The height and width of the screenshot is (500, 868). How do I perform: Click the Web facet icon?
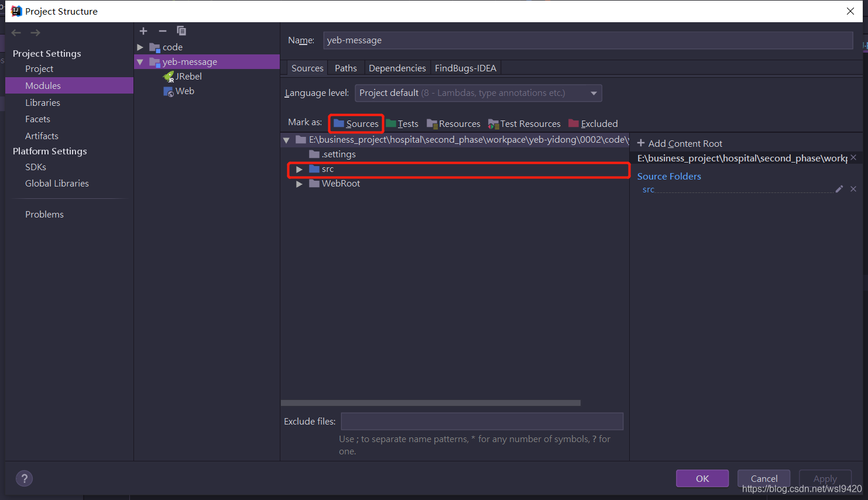click(169, 91)
